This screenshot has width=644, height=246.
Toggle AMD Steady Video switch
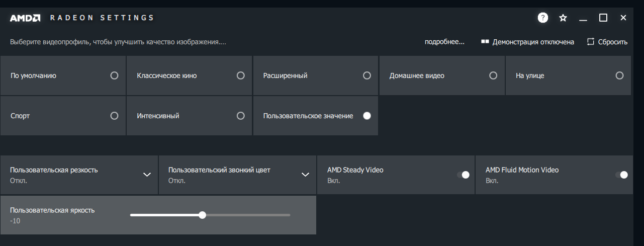tap(463, 175)
